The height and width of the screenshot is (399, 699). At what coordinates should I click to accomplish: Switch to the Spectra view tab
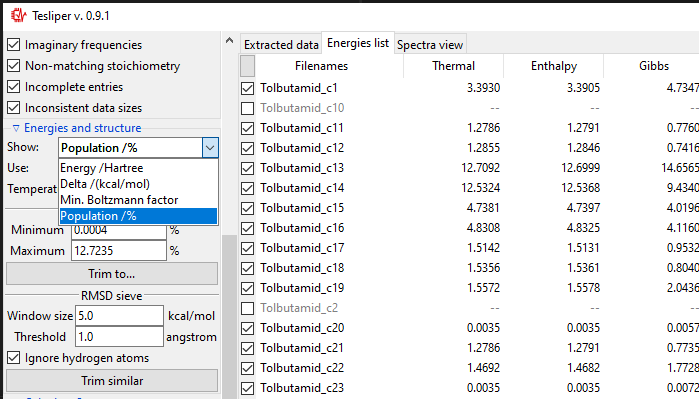point(430,45)
